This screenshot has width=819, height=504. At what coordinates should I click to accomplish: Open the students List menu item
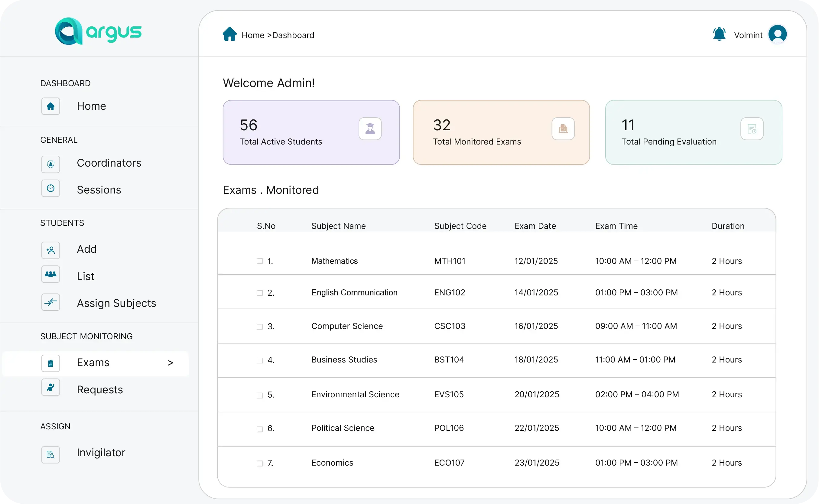click(x=85, y=276)
